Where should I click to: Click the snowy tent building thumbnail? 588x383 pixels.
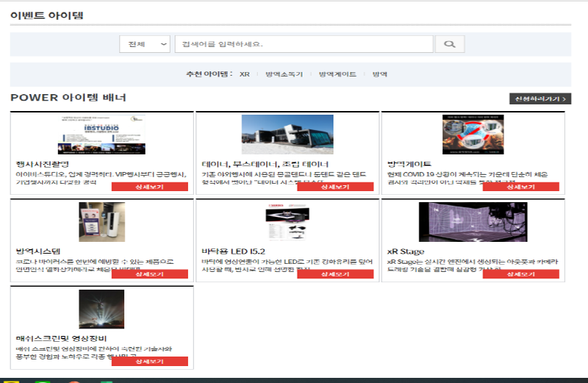coord(287,135)
